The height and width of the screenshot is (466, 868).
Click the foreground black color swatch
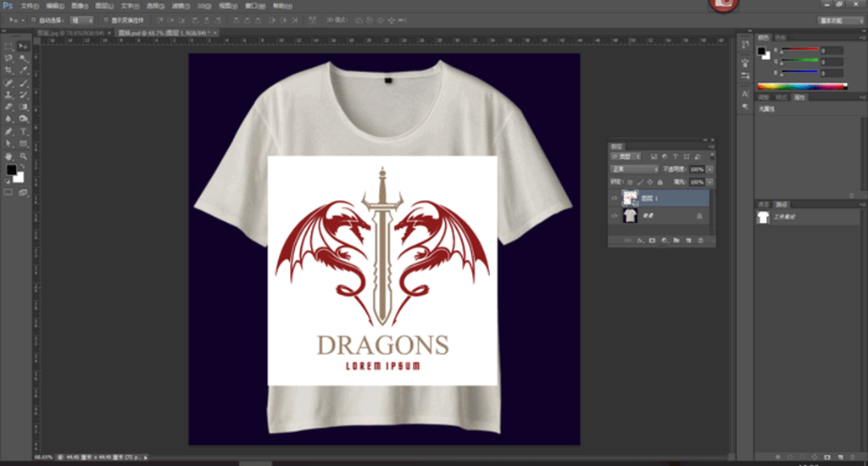(x=11, y=170)
